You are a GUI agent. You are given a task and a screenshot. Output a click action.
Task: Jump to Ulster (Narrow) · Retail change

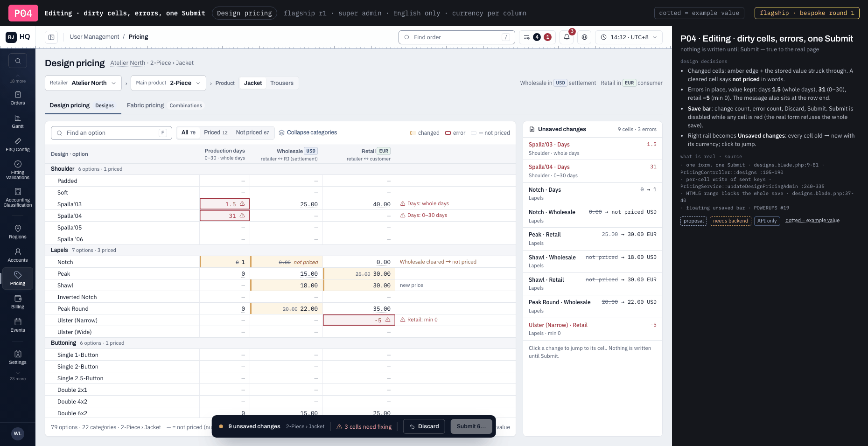tap(592, 329)
